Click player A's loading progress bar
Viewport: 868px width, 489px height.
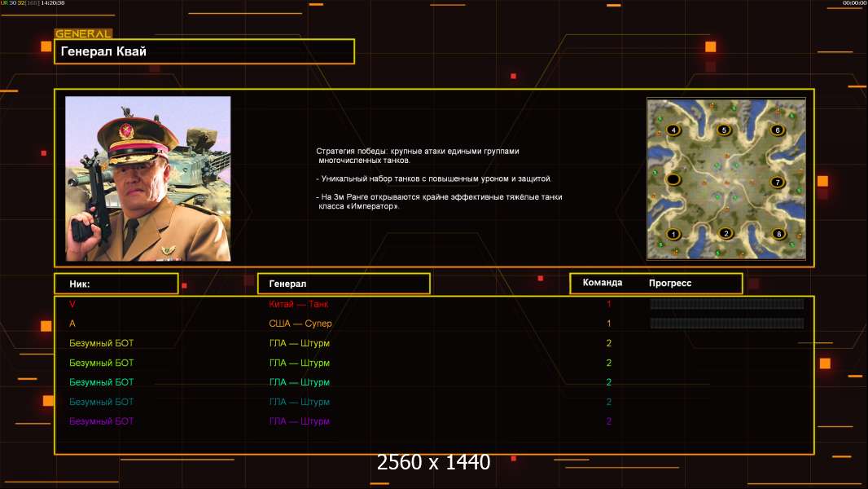click(x=726, y=324)
